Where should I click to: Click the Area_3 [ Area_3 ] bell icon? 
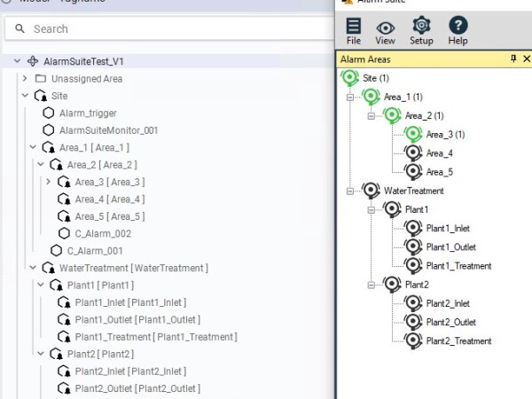tap(64, 182)
